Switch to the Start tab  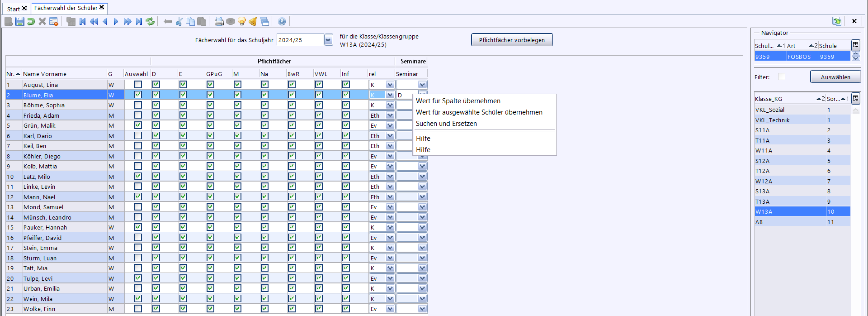click(x=13, y=9)
